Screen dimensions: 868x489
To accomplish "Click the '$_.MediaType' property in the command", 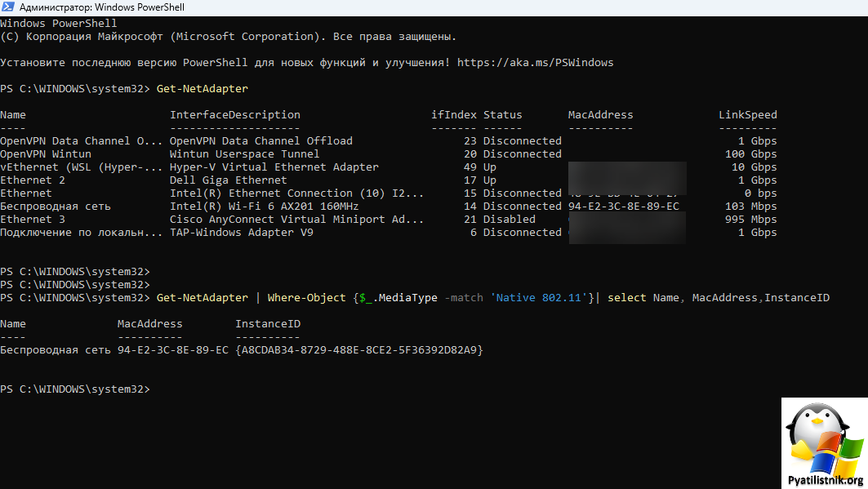I will click(x=398, y=298).
